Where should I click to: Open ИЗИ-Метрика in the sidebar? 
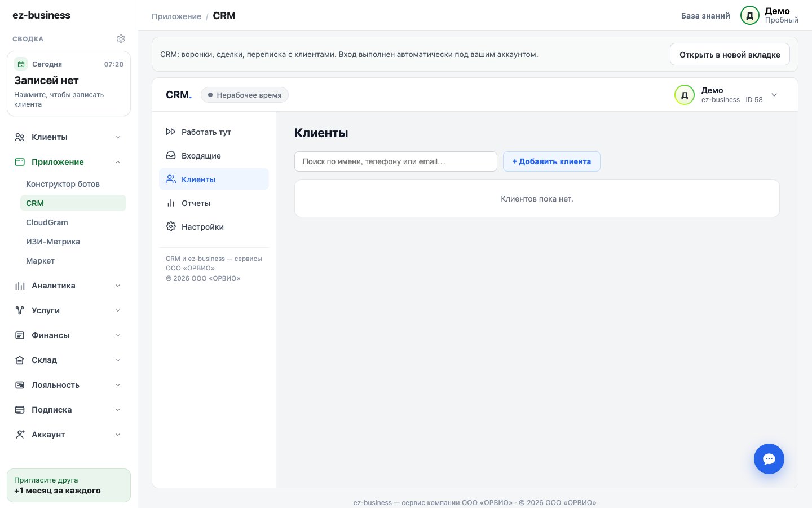(73, 242)
